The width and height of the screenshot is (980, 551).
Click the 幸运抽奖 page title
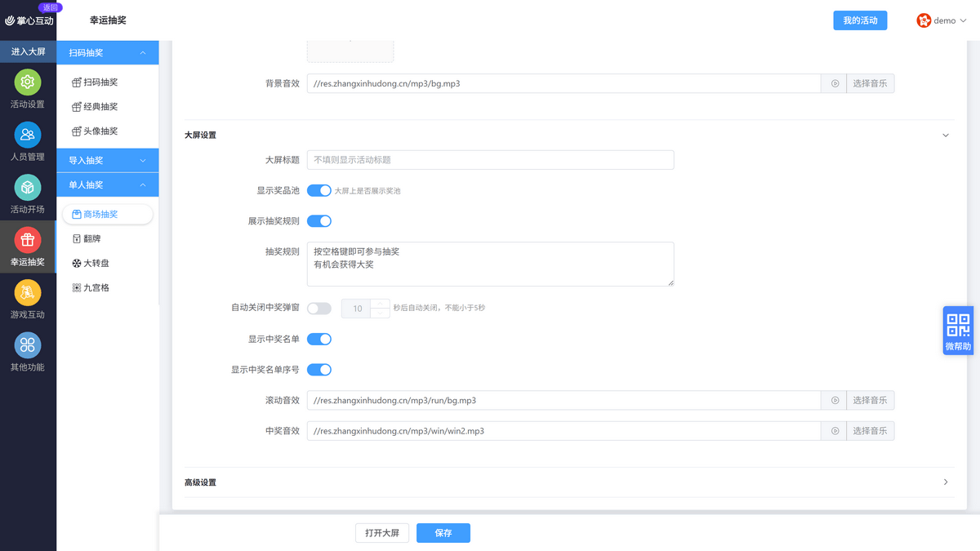pos(108,20)
